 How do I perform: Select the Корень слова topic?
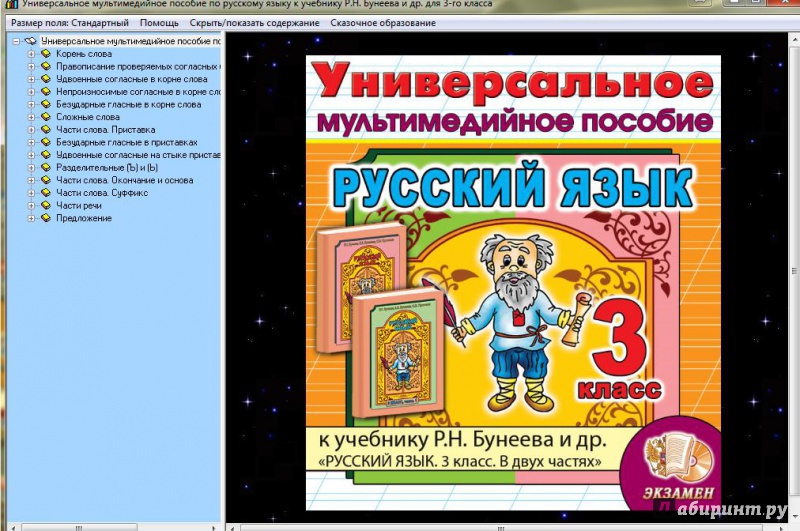tap(84, 54)
